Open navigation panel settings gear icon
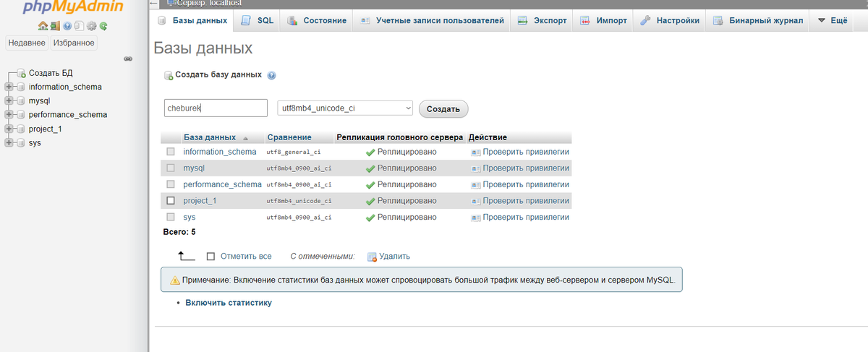The width and height of the screenshot is (868, 352). (91, 26)
